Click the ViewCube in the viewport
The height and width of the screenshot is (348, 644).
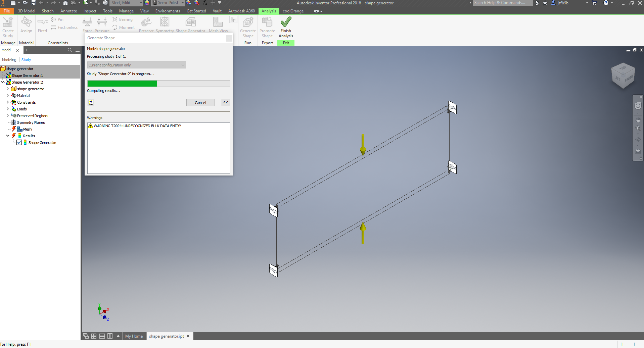click(623, 76)
